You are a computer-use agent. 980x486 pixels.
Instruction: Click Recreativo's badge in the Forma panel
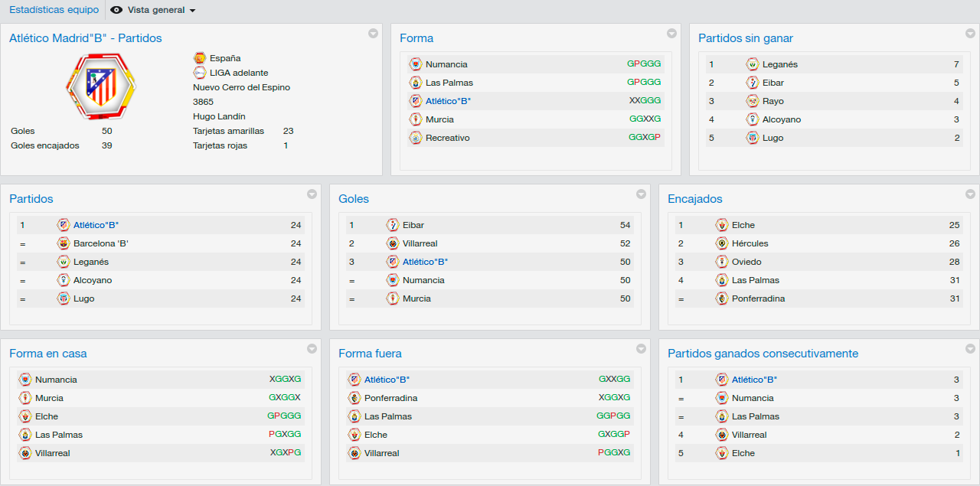point(416,138)
